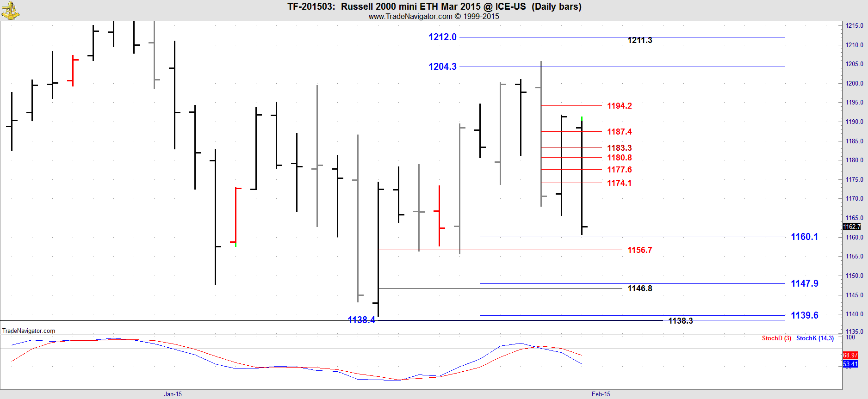Click the Trade Navigator logo icon
Screen dimensions: 868x399
10,11
